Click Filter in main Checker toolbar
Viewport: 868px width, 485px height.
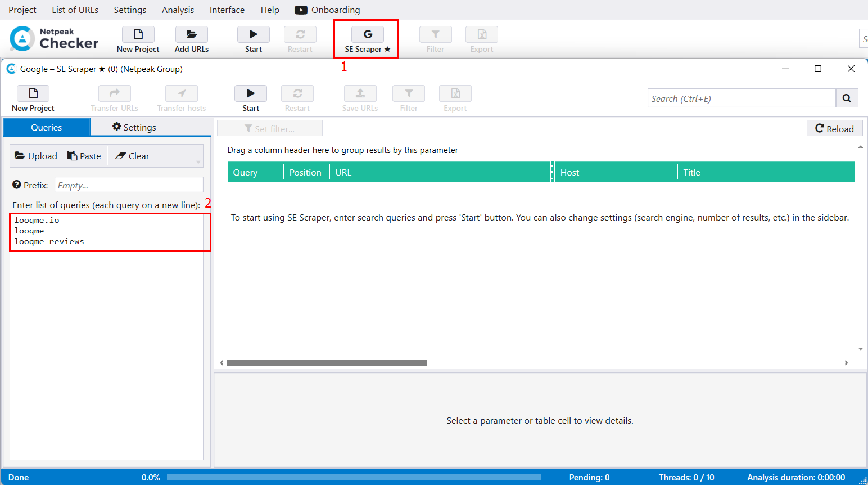click(x=435, y=40)
